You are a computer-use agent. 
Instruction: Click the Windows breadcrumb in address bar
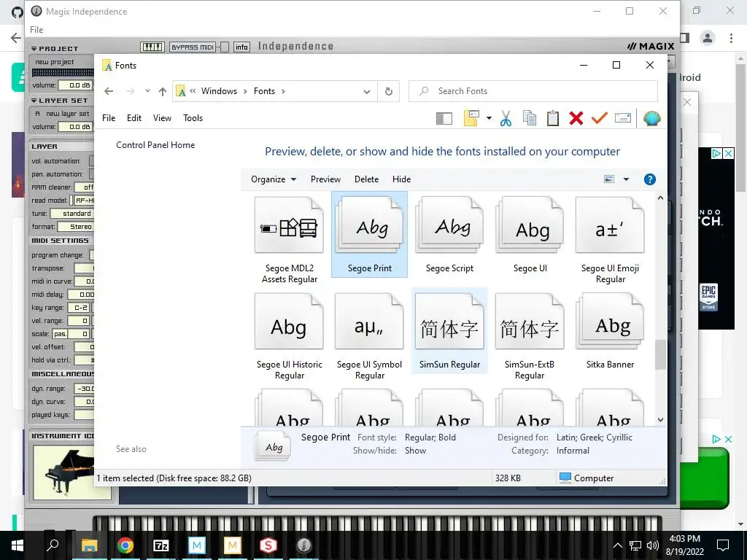pos(219,91)
